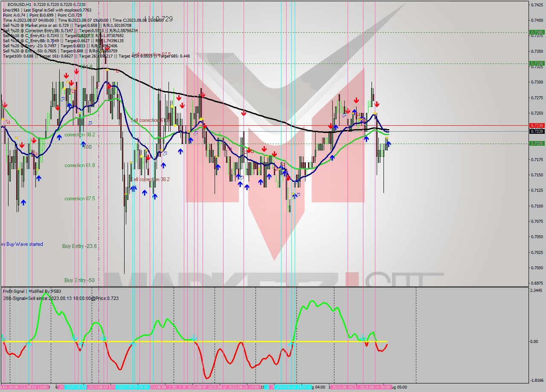The height and width of the screenshot is (392, 546).
Task: Click the green 0.7200 price tag
Action: 536,144
